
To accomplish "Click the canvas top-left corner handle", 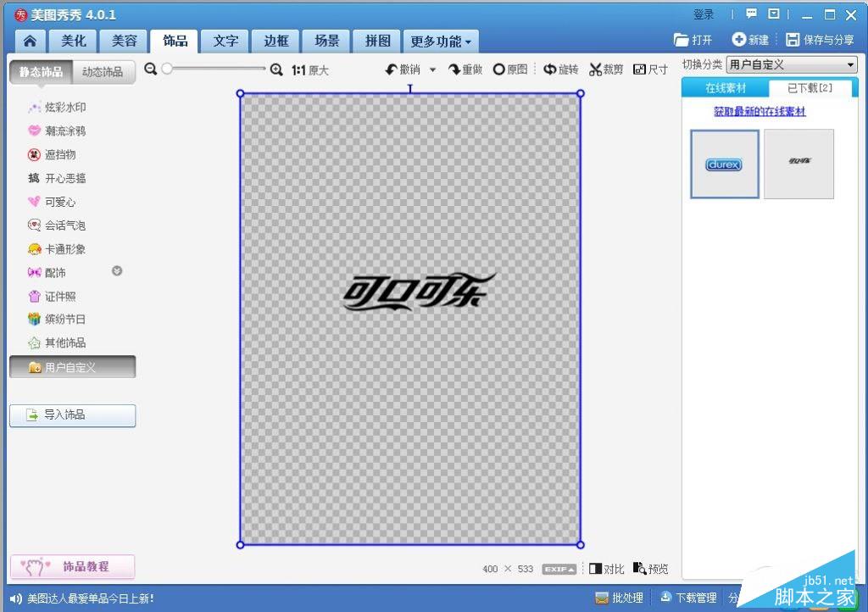I will tap(240, 93).
